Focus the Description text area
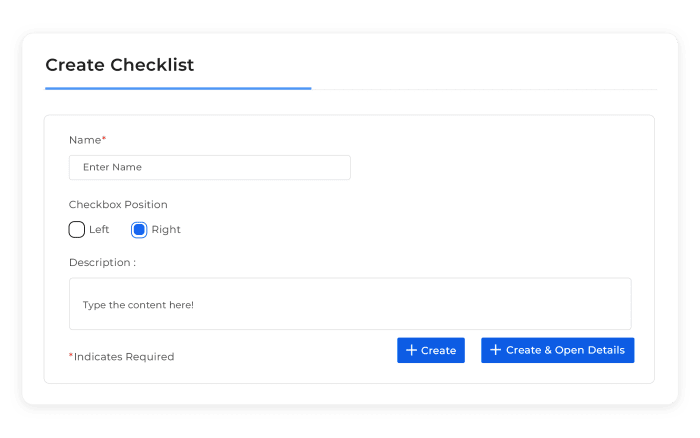This screenshot has width=700, height=438. [x=350, y=304]
